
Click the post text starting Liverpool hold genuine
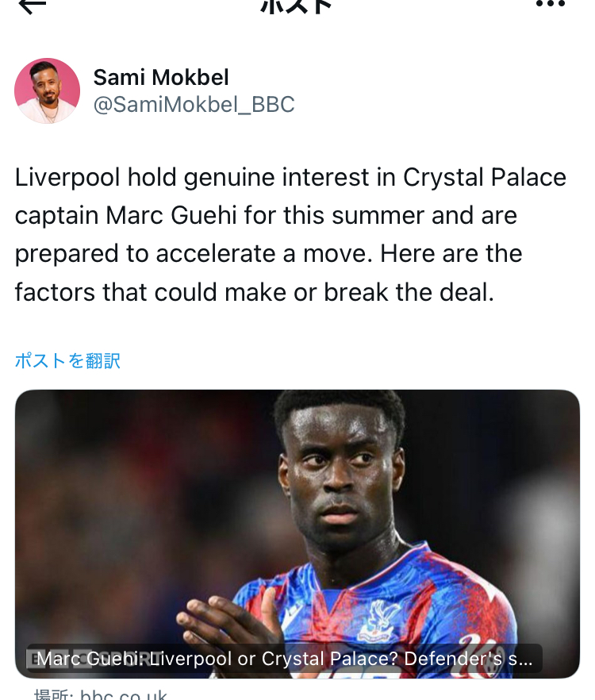290,235
